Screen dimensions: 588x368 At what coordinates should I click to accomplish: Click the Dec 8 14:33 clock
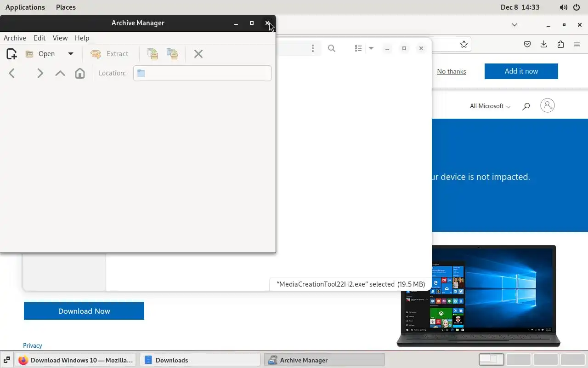pos(520,7)
